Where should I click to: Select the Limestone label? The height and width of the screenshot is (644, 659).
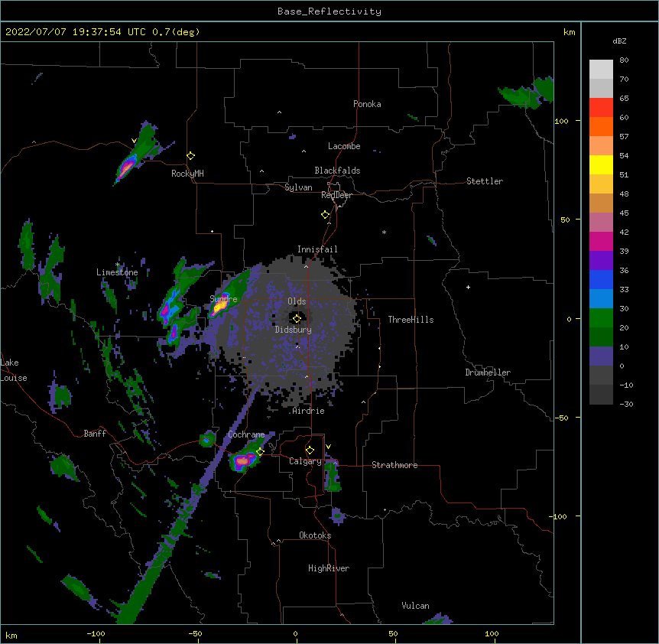tap(117, 272)
